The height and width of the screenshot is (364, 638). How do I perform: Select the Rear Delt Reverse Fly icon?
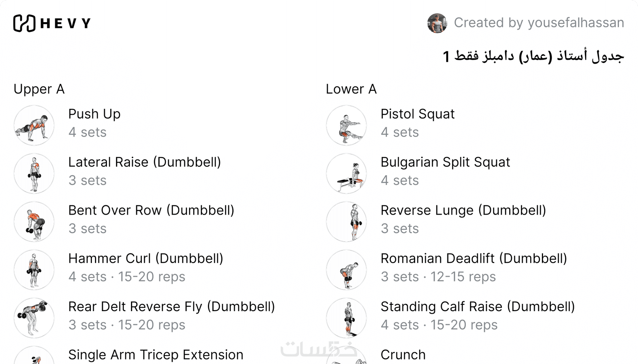point(34,318)
